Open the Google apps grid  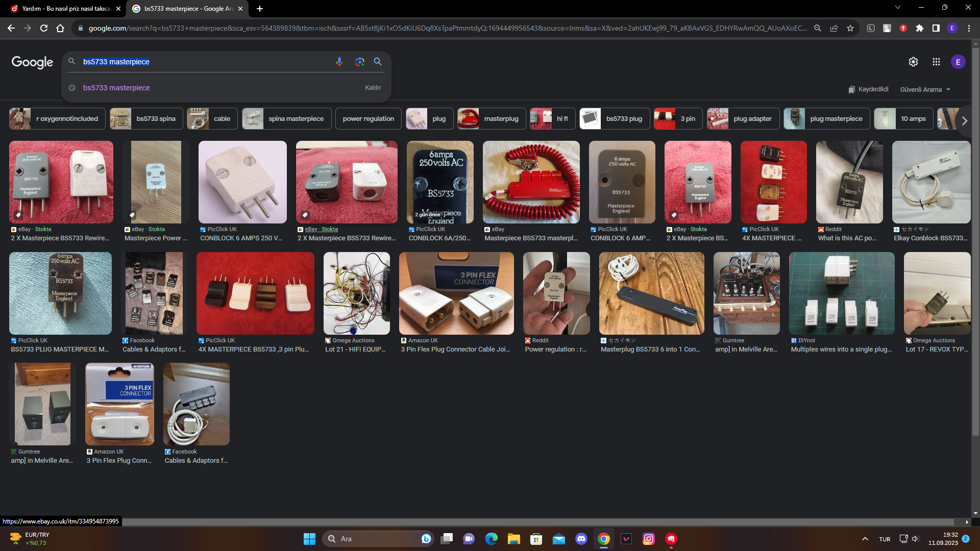pos(936,62)
